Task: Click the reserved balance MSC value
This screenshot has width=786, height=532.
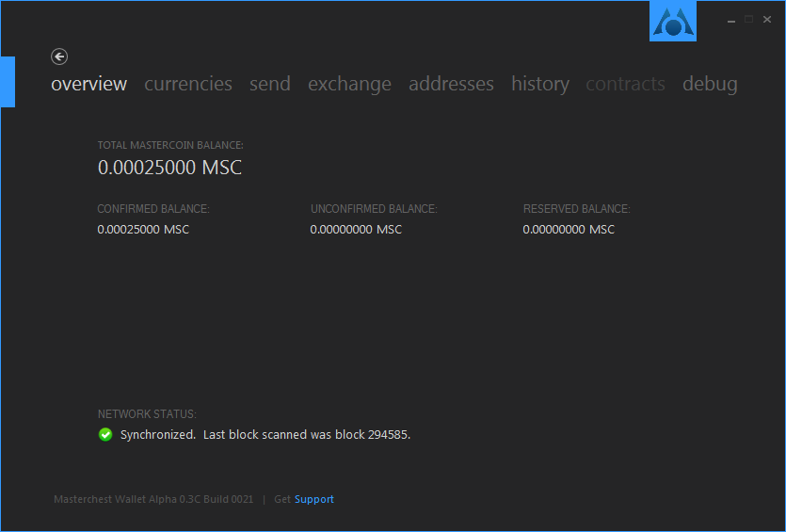Action: coord(569,230)
